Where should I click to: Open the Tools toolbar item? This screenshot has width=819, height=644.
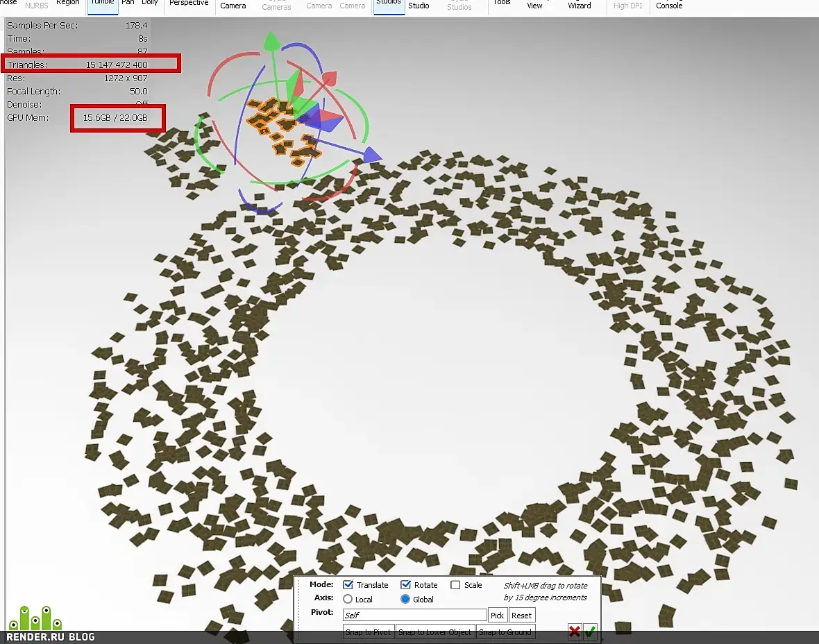(x=501, y=3)
